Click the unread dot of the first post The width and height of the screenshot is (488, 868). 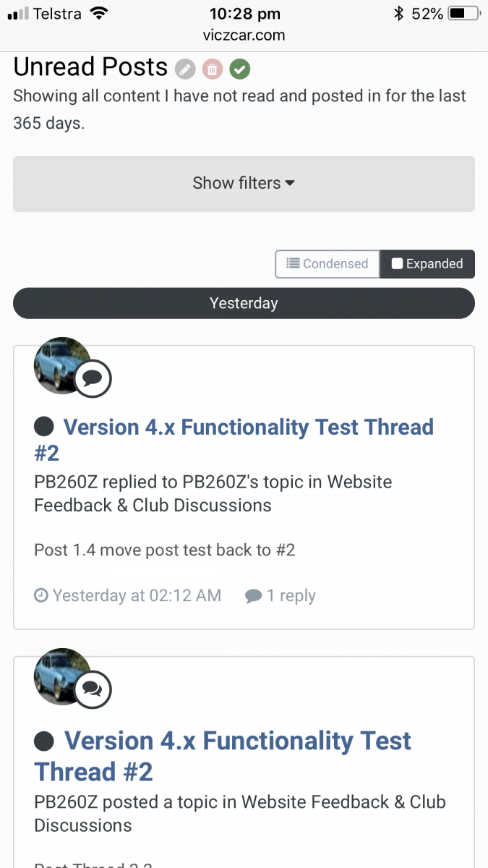pos(44,427)
